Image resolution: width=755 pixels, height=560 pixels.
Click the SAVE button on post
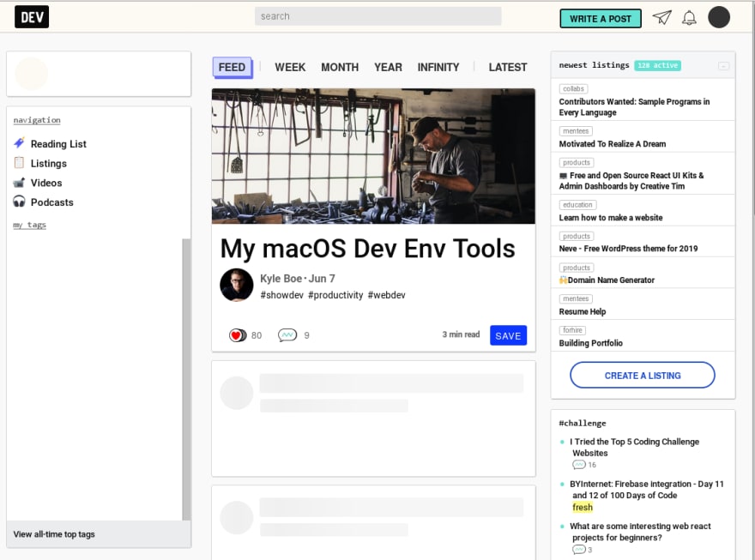point(508,336)
